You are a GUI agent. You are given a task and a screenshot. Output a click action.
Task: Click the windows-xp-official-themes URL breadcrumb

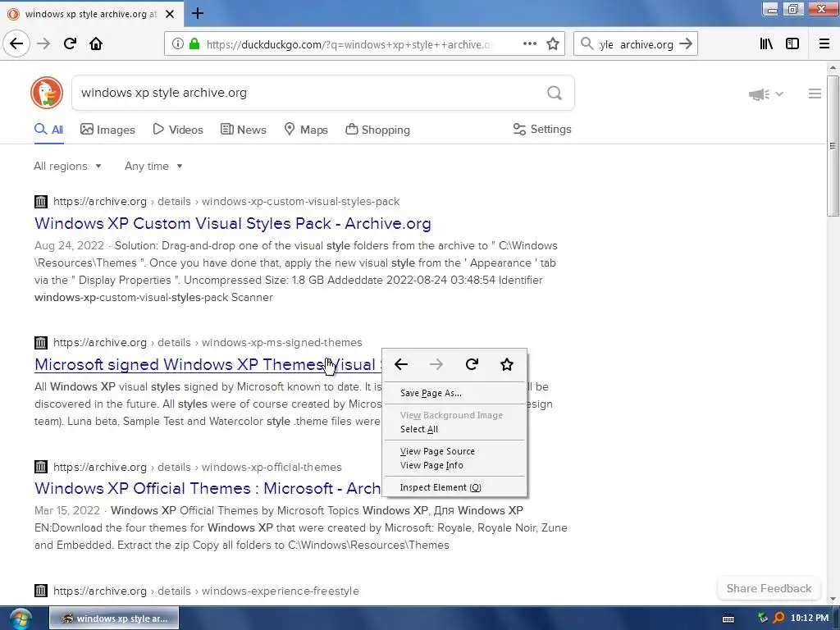click(x=272, y=467)
